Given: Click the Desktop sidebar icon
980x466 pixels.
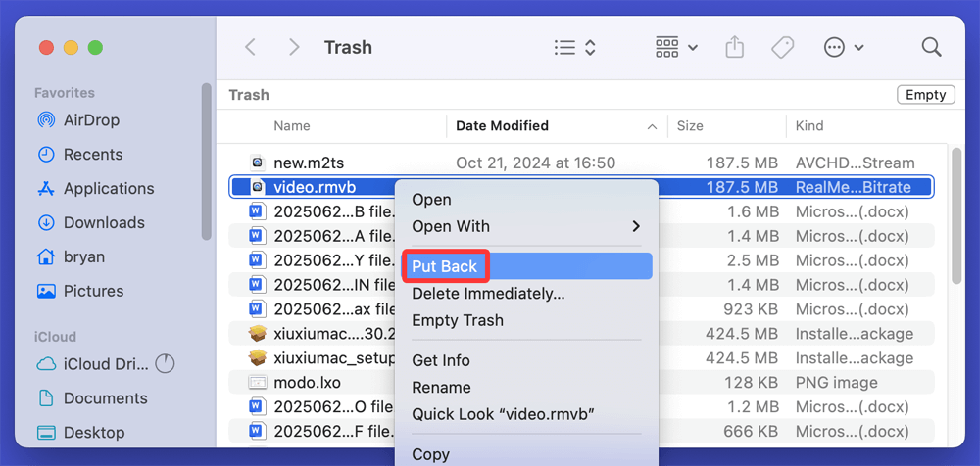Looking at the screenshot, I should click(46, 433).
